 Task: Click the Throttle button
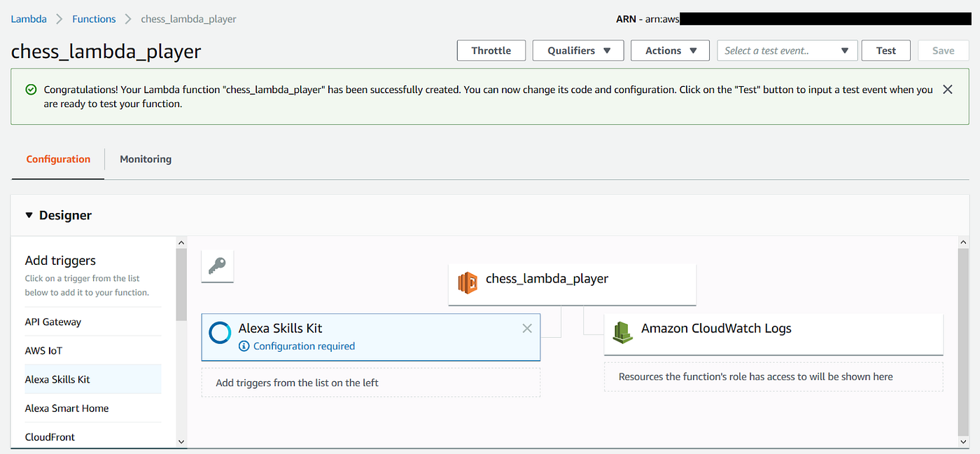coord(491,50)
